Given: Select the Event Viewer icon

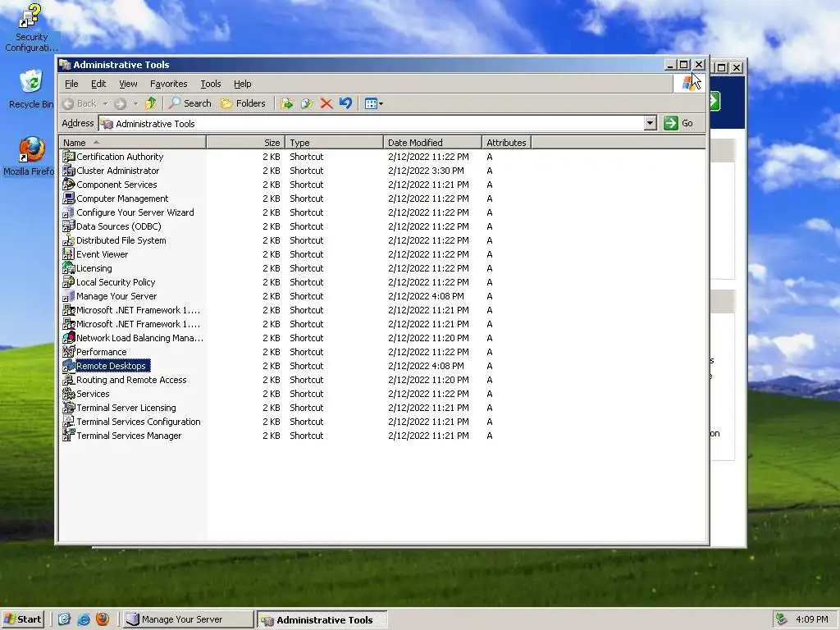Looking at the screenshot, I should pyautogui.click(x=69, y=254).
